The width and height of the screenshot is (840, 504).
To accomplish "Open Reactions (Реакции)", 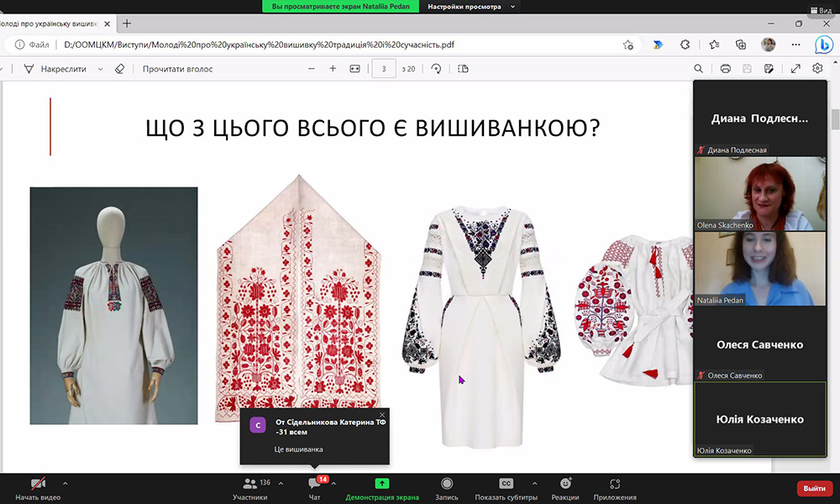I will point(565,489).
